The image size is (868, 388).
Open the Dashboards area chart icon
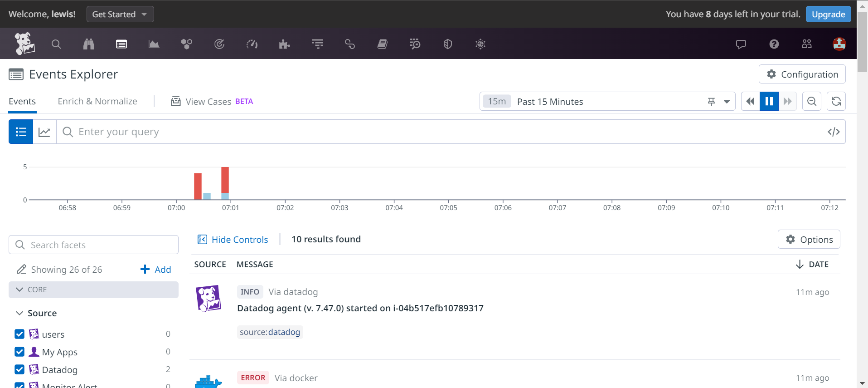[154, 44]
